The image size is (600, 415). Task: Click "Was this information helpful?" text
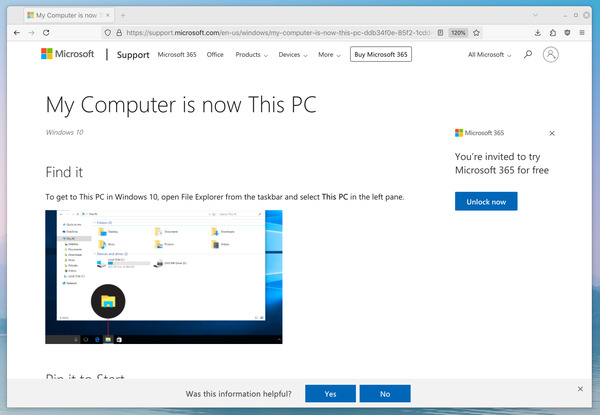[238, 394]
